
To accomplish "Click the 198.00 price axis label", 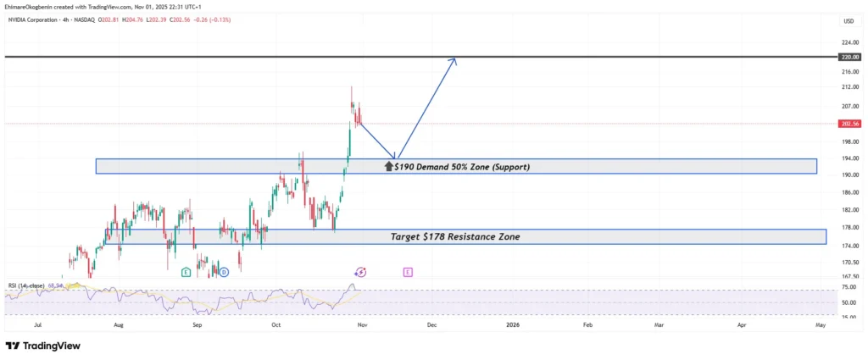I will pyautogui.click(x=849, y=141).
